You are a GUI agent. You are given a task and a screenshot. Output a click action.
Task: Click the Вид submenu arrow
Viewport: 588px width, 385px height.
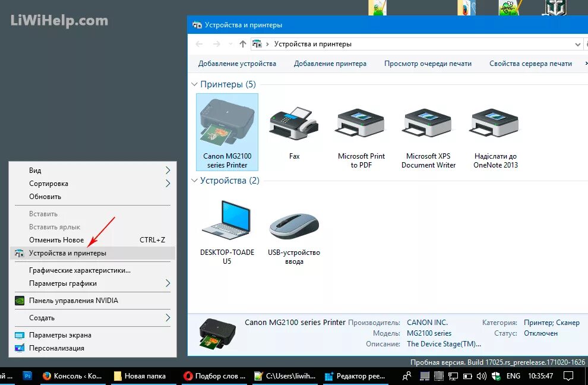[167, 171]
